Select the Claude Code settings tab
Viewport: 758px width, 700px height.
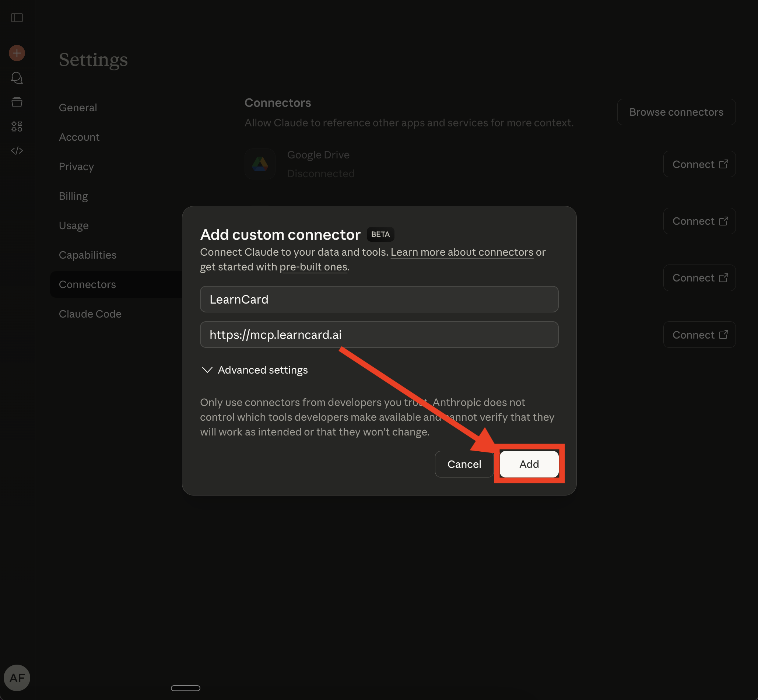[x=90, y=314]
